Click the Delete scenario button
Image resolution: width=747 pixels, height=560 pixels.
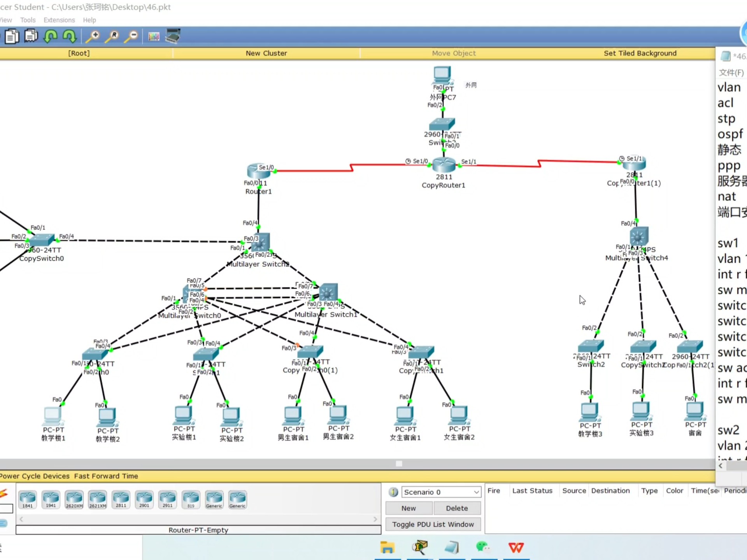click(x=457, y=508)
